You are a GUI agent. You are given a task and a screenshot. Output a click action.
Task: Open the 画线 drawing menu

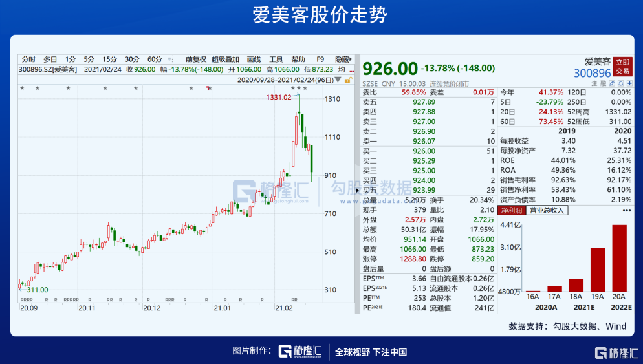pyautogui.click(x=254, y=59)
